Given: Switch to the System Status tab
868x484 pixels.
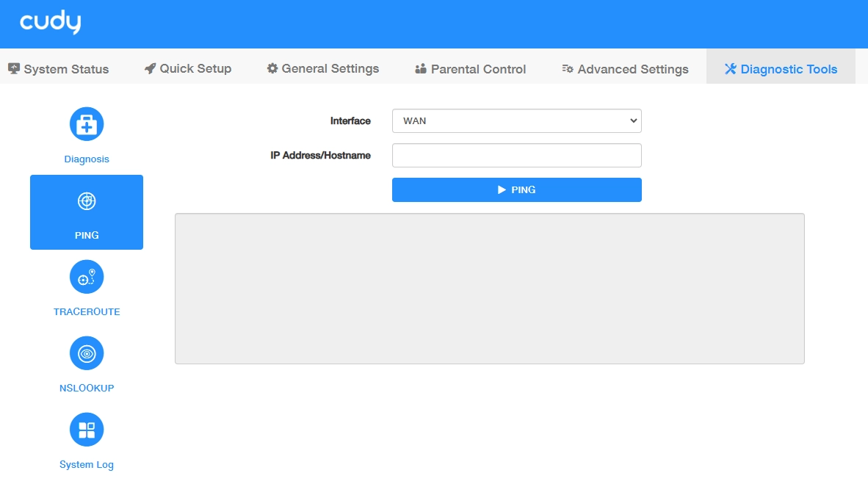Looking at the screenshot, I should click(59, 68).
